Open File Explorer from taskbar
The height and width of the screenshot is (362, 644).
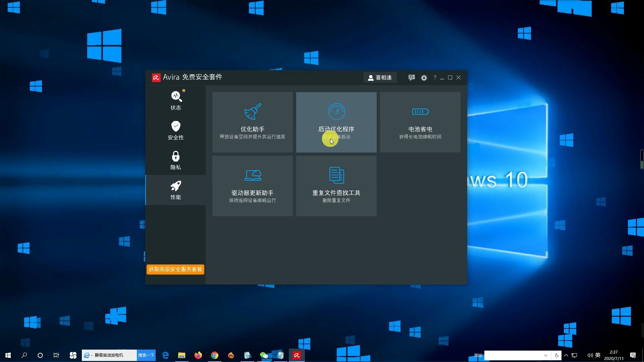(182, 355)
